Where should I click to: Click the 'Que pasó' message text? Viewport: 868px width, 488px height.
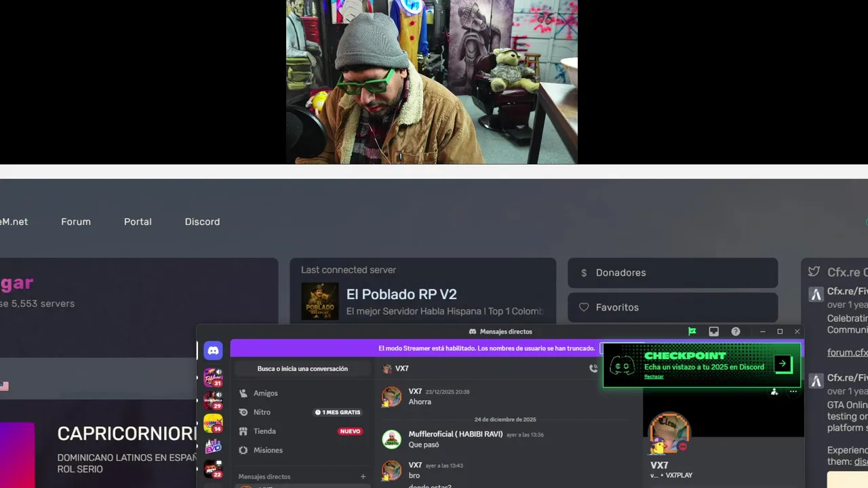[424, 445]
